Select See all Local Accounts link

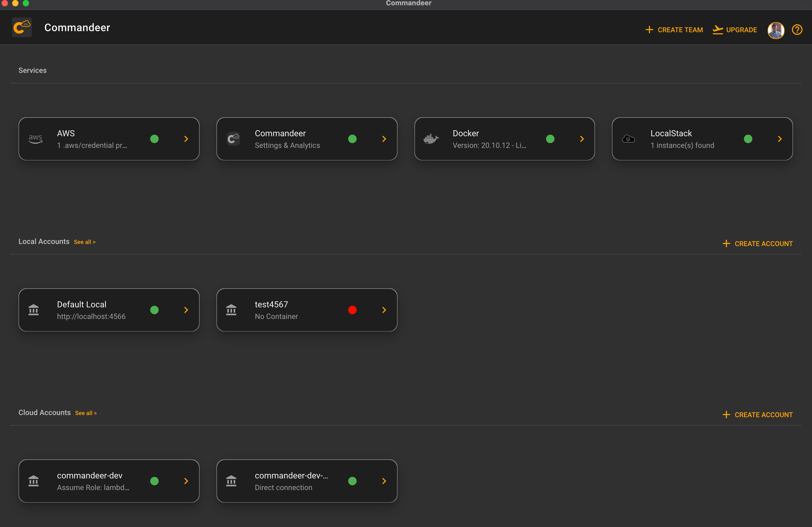click(85, 242)
